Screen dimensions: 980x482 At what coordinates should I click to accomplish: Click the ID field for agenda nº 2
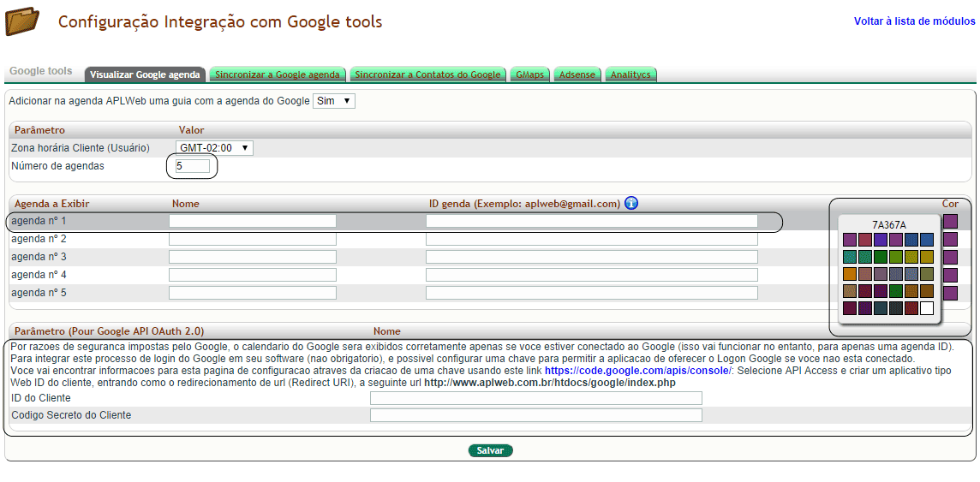click(592, 239)
